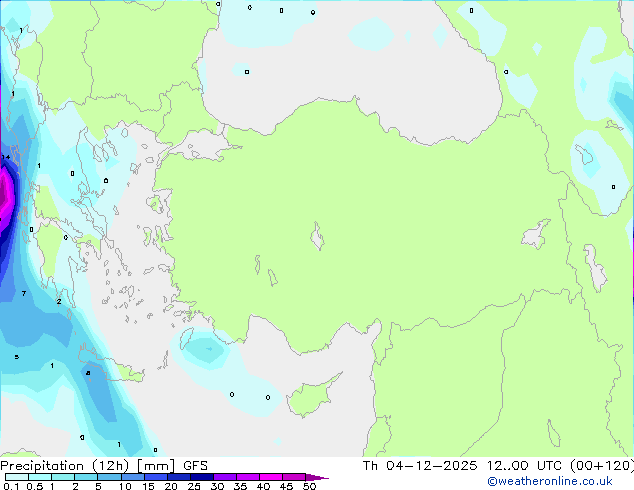
Task: Select the 35–40 mm legend color swatch
Action: (x=248, y=477)
